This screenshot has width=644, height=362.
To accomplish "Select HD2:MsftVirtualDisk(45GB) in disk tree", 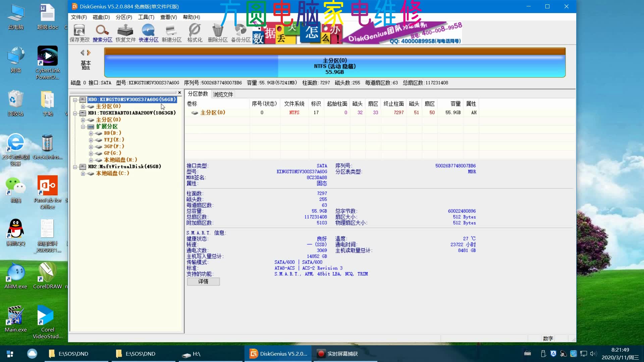I will (124, 167).
